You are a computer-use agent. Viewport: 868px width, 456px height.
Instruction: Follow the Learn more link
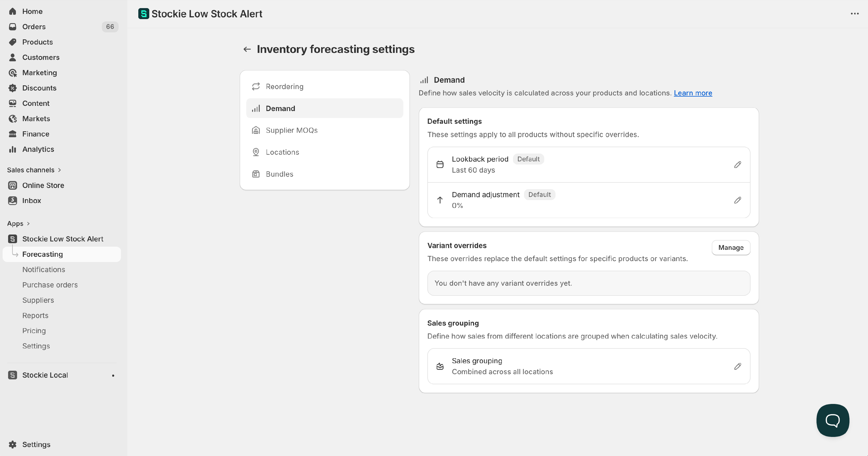coord(692,93)
